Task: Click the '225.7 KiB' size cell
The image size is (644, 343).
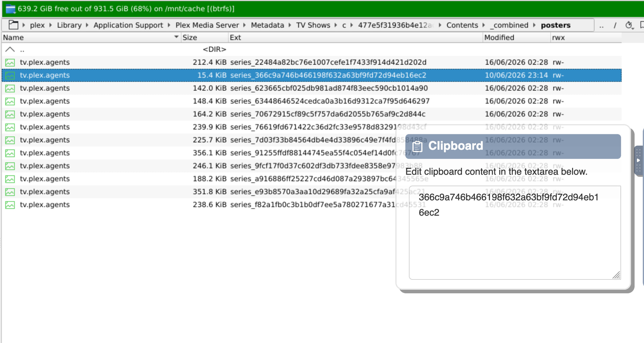Action: [209, 140]
